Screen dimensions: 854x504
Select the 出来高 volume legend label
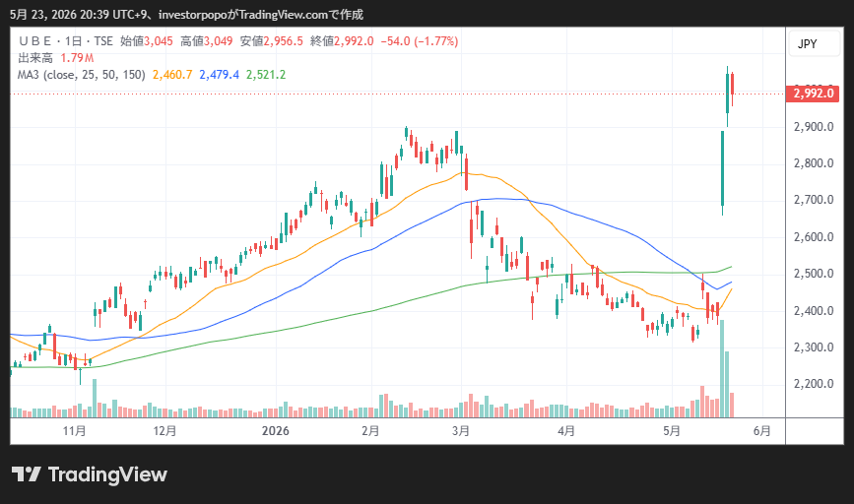[35, 58]
